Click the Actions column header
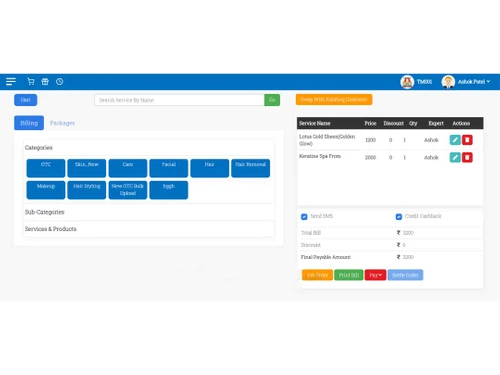Viewport: 500px width, 375px height. point(461,123)
